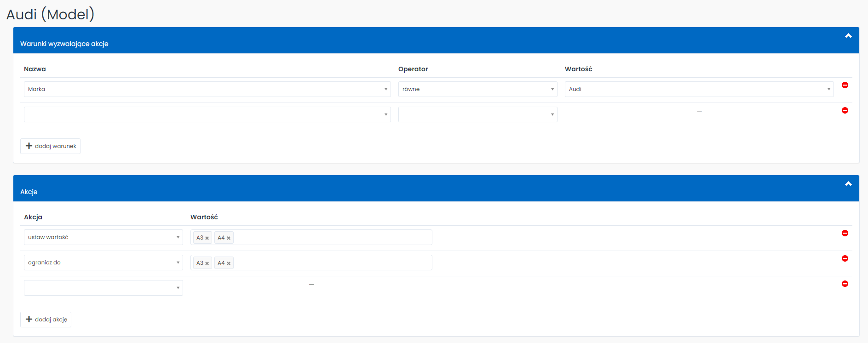Open the 'równe' operator dropdown

(477, 89)
